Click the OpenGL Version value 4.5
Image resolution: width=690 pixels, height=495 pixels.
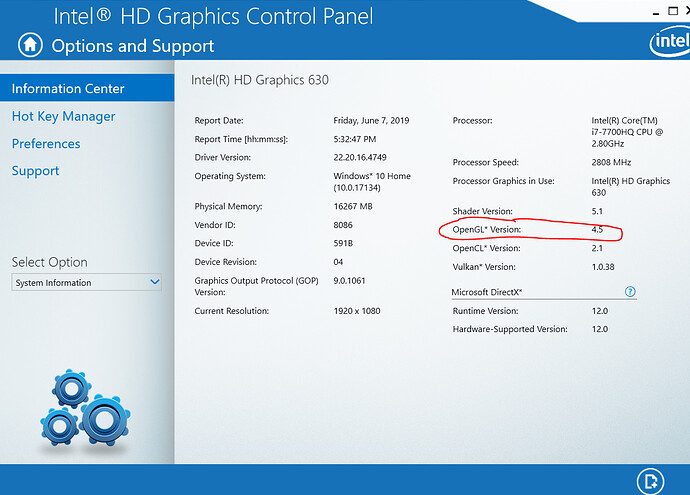pyautogui.click(x=597, y=230)
